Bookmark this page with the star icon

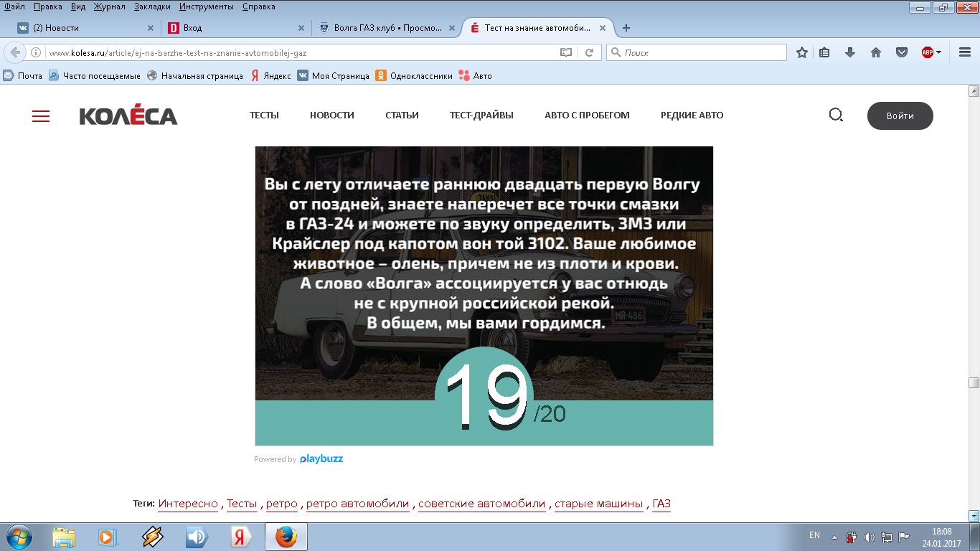point(802,52)
